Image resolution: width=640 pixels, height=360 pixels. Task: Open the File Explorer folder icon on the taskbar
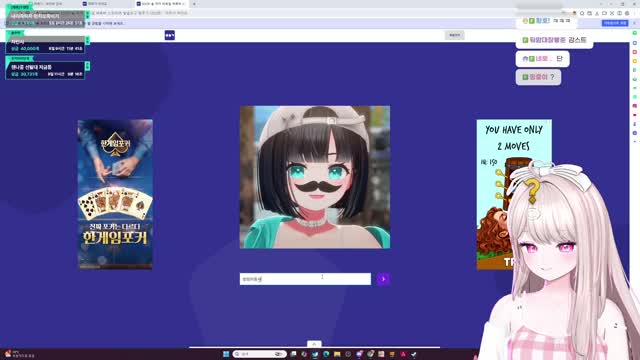click(337, 354)
